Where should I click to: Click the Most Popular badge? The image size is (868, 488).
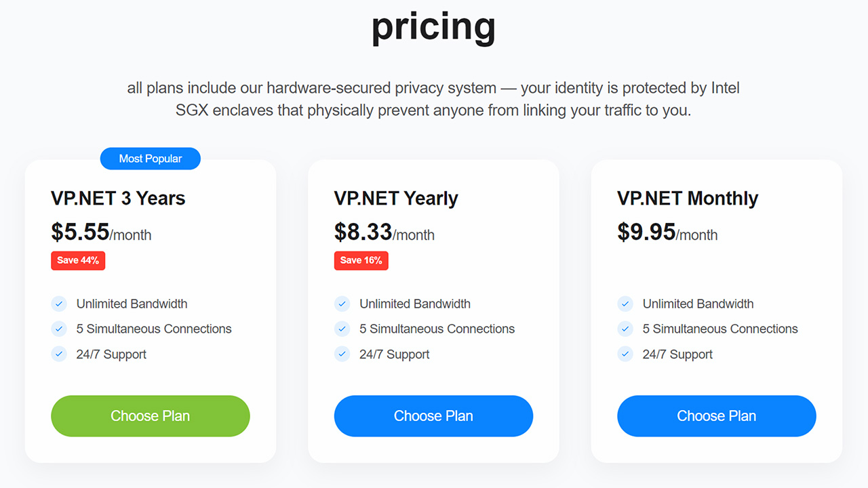tap(151, 159)
